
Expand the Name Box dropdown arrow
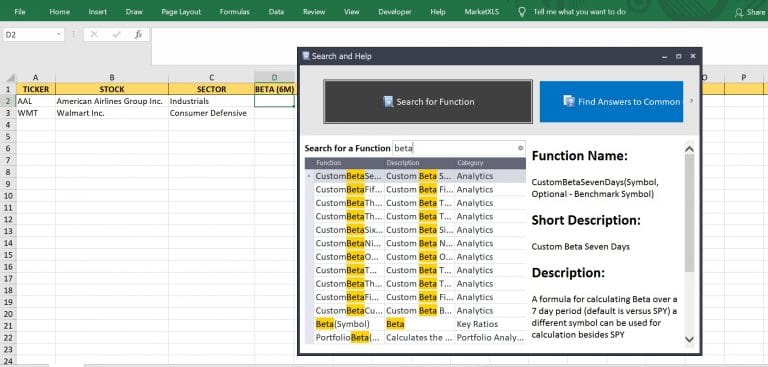(59, 35)
